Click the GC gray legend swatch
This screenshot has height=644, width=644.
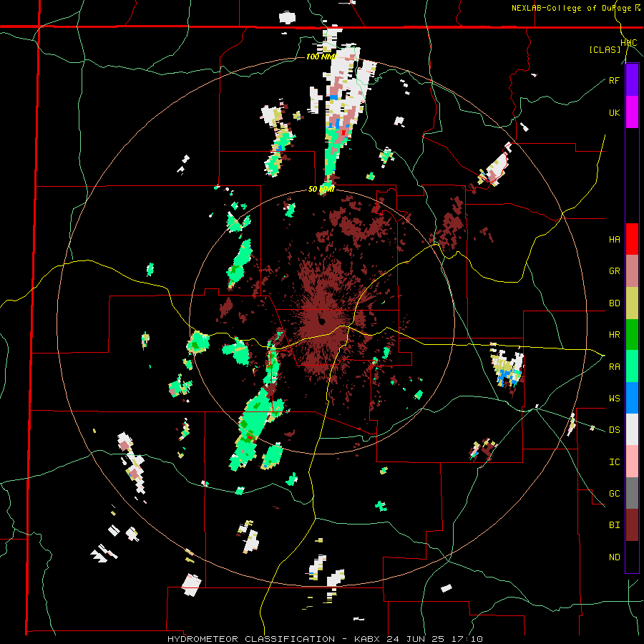632,493
